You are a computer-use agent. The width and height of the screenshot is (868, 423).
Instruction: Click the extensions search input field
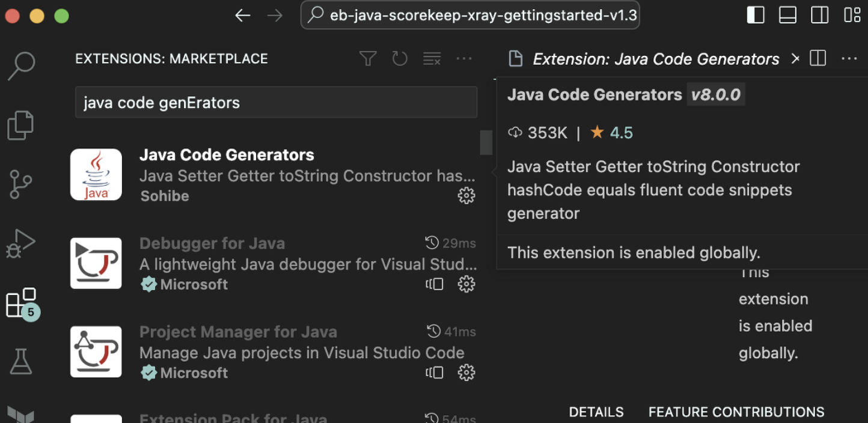point(276,102)
